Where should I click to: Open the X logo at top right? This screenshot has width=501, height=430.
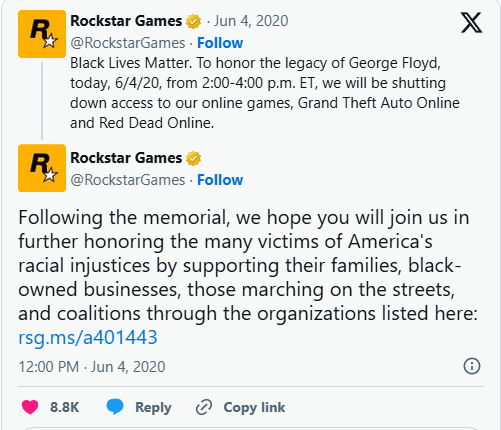click(471, 22)
